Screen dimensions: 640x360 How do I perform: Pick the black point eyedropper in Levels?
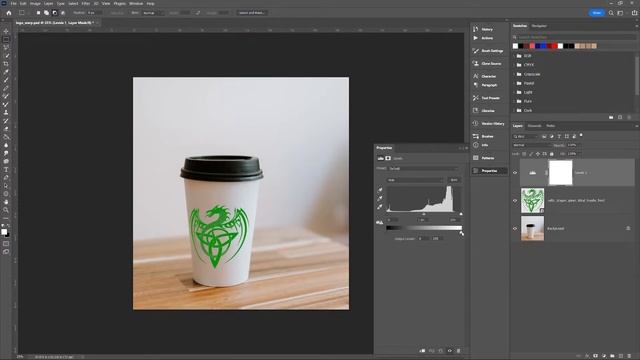coord(380,190)
